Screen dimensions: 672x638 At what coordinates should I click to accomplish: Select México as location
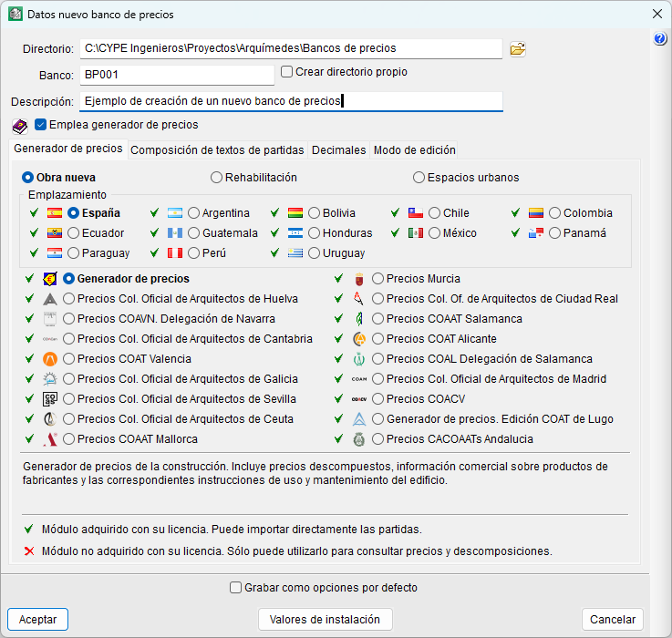[x=435, y=233]
